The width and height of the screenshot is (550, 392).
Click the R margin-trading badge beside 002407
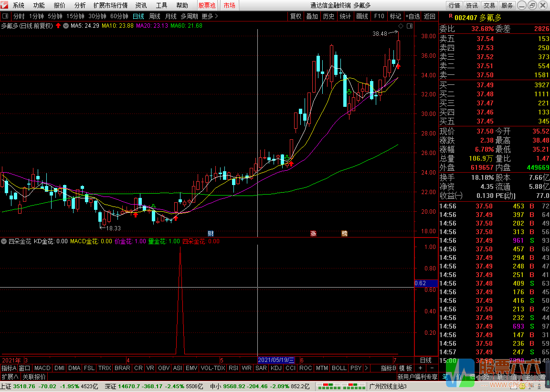pyautogui.click(x=451, y=16)
